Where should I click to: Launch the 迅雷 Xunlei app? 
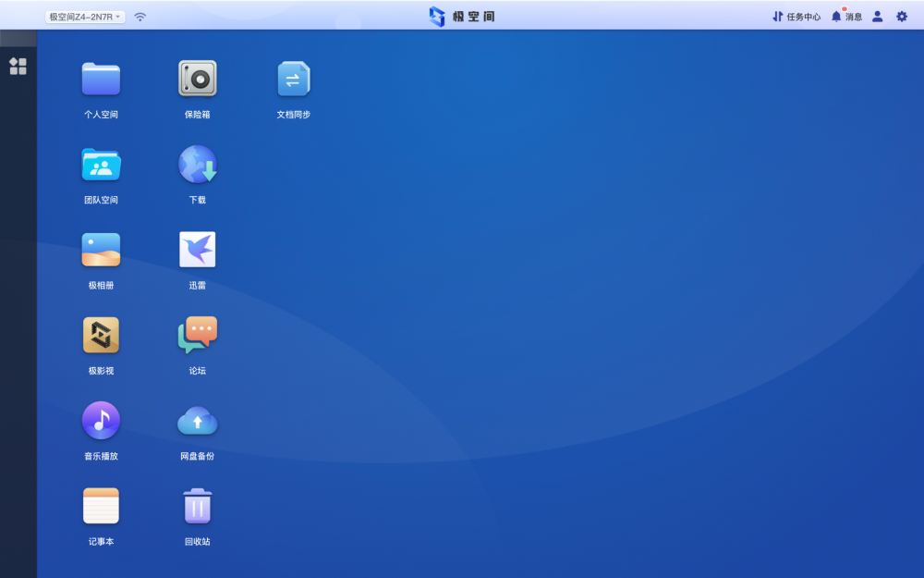tap(198, 250)
